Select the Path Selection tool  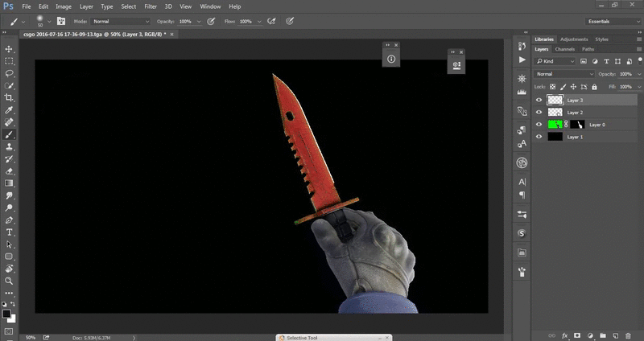pos(9,244)
